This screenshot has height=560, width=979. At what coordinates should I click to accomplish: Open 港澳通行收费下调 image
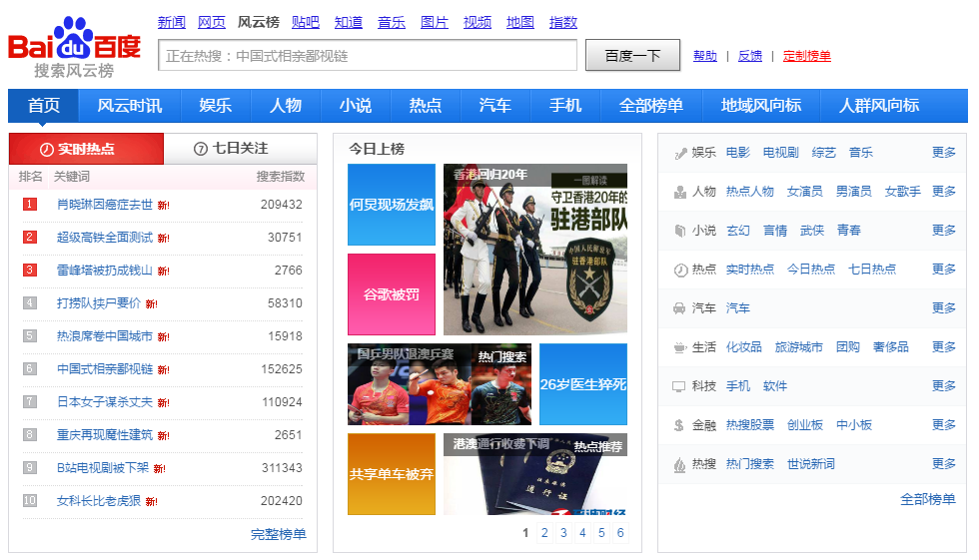tap(535, 474)
